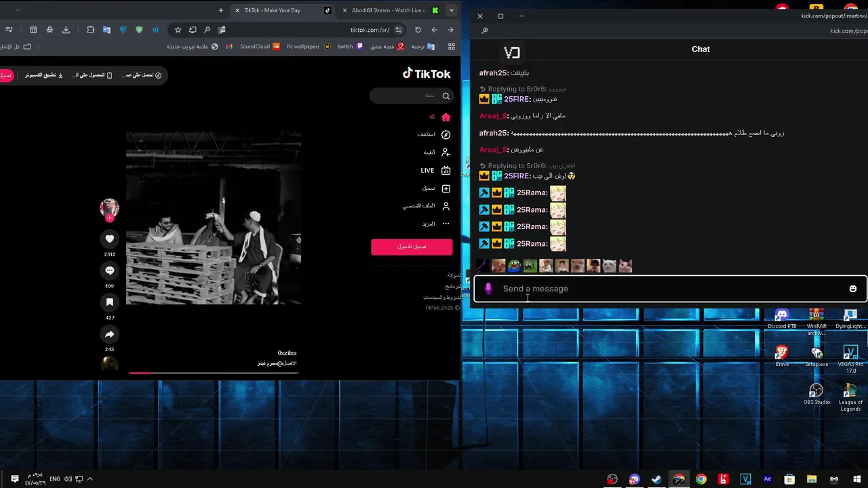Open League of Legends desktop shortcut
Viewport: 868px width, 488px height.
[850, 398]
